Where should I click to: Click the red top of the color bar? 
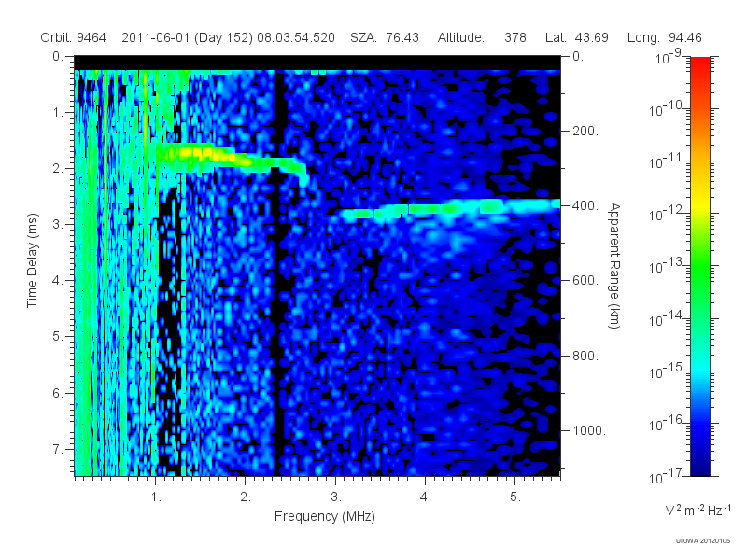pyautogui.click(x=700, y=66)
